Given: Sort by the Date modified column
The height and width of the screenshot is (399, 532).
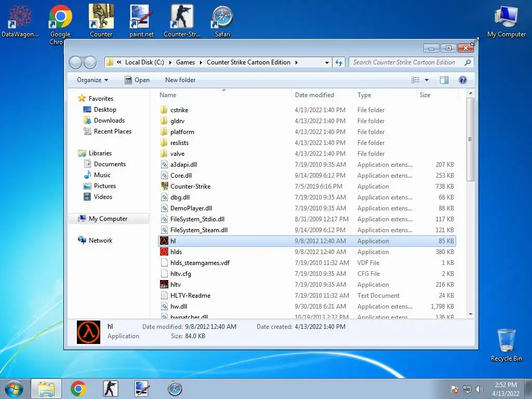Looking at the screenshot, I should [323, 95].
